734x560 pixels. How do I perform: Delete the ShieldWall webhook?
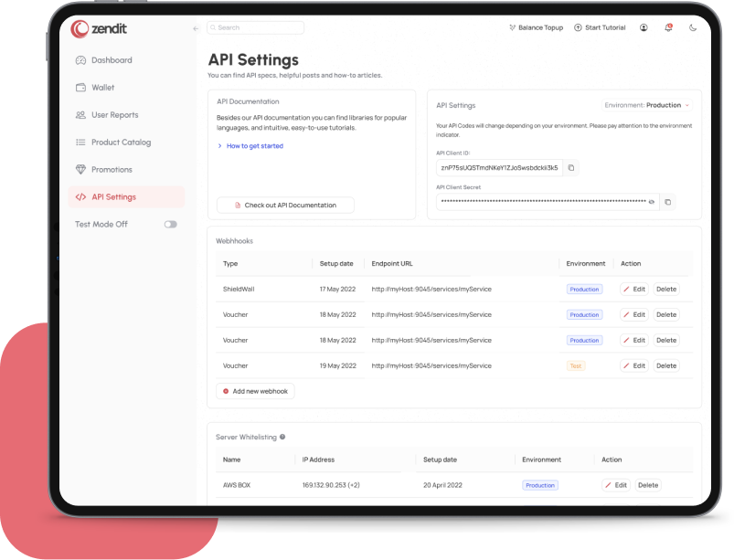pos(666,289)
